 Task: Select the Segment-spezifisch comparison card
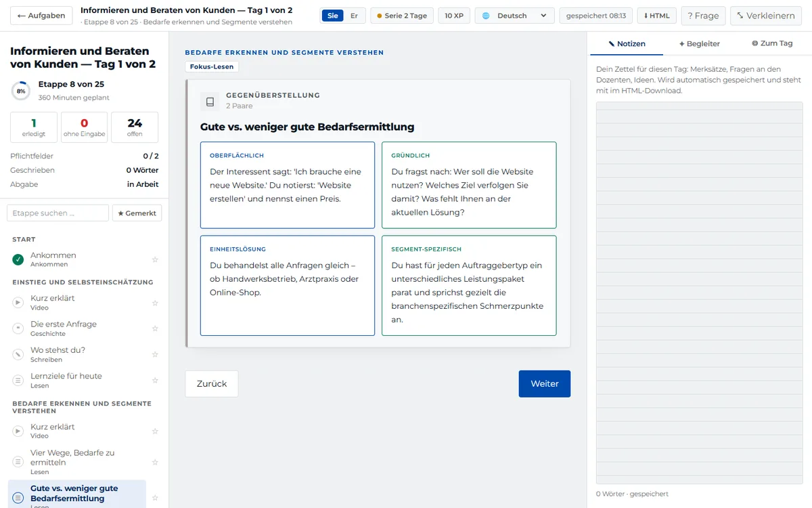pos(469,286)
